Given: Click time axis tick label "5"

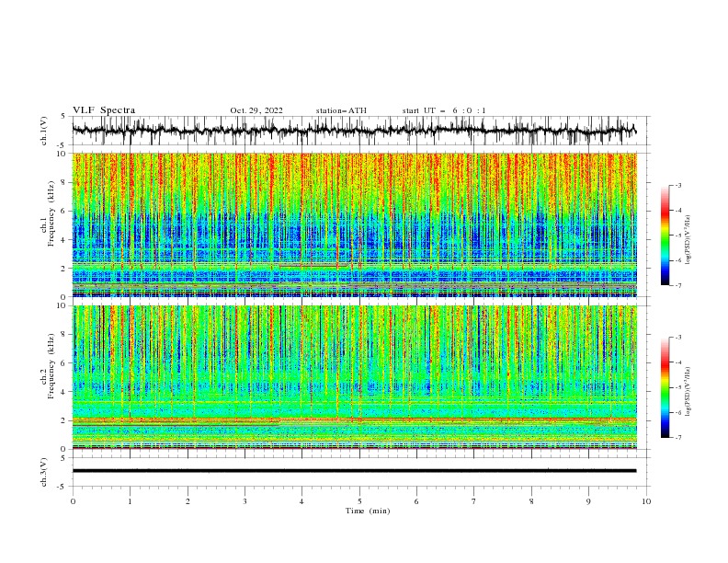Looking at the screenshot, I should [x=359, y=501].
